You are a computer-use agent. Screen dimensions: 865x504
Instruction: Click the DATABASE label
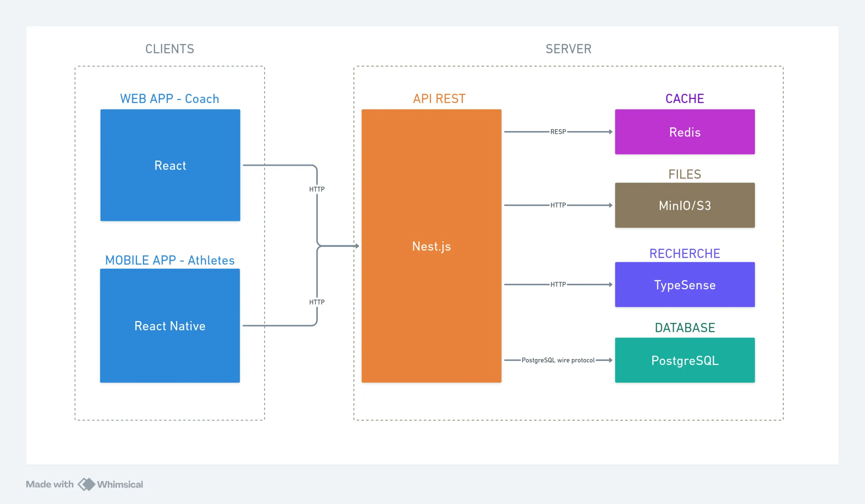click(685, 328)
